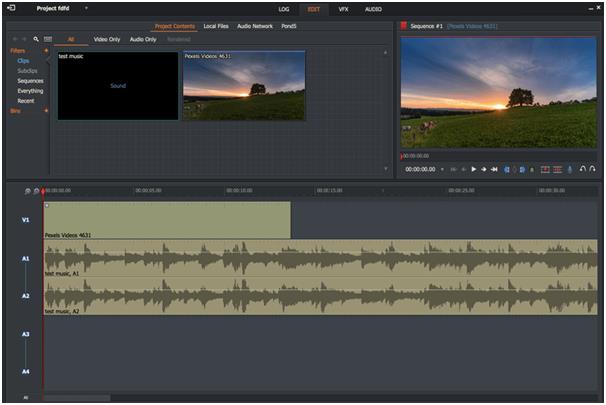Select the Rendered filter tab
Screen dimensions: 606x405
pyautogui.click(x=179, y=39)
